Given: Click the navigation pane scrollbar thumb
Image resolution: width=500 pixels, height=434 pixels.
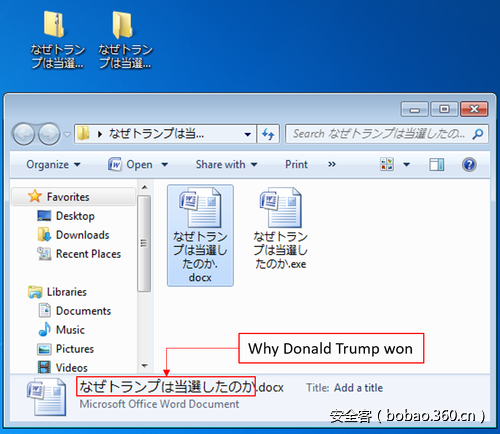Looking at the screenshot, I should click(x=144, y=244).
